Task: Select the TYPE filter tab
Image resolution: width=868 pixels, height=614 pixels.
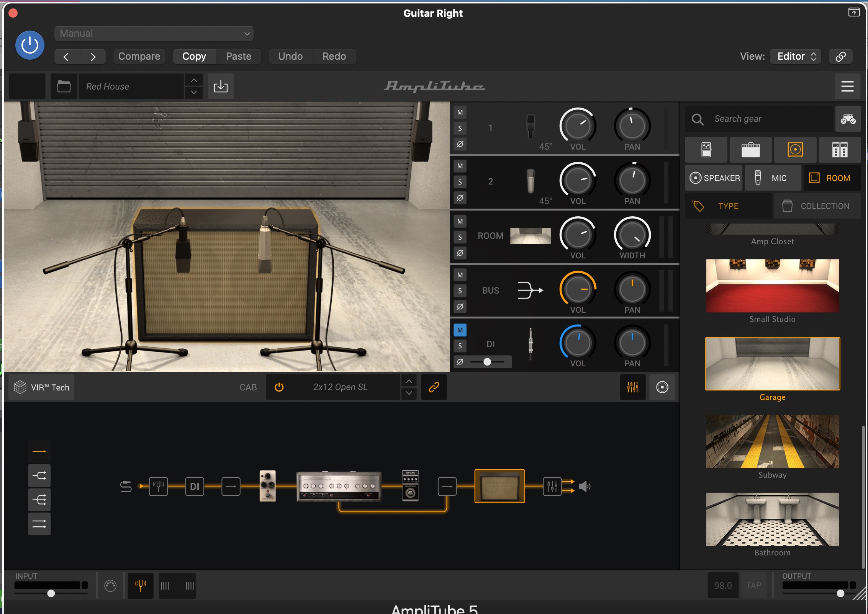Action: [x=728, y=206]
